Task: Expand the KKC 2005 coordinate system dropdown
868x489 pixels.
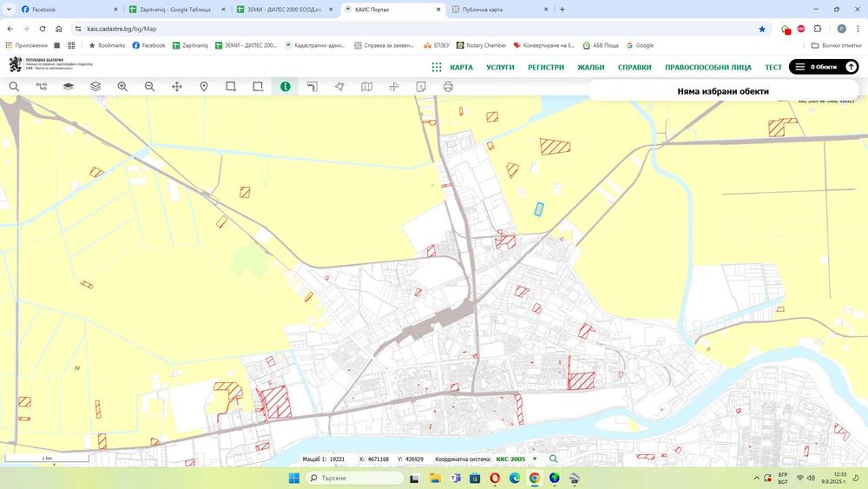Action: point(535,459)
